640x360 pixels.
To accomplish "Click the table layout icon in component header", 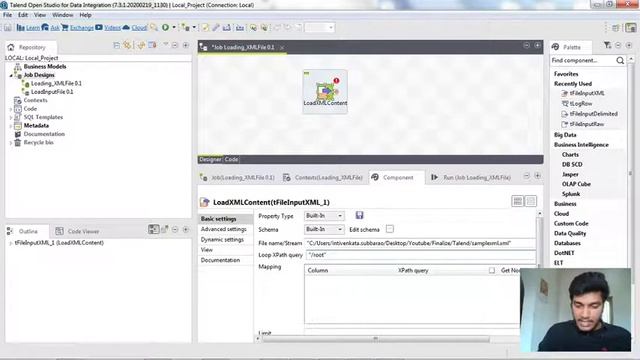I will click(x=518, y=201).
